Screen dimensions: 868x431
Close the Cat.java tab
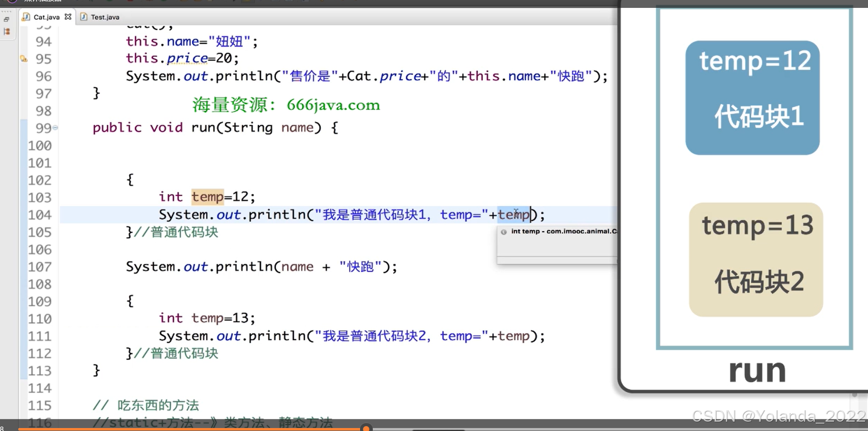[x=68, y=16]
